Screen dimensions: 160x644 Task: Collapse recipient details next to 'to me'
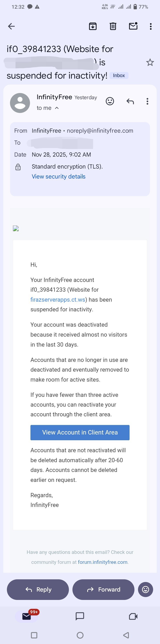click(x=57, y=108)
